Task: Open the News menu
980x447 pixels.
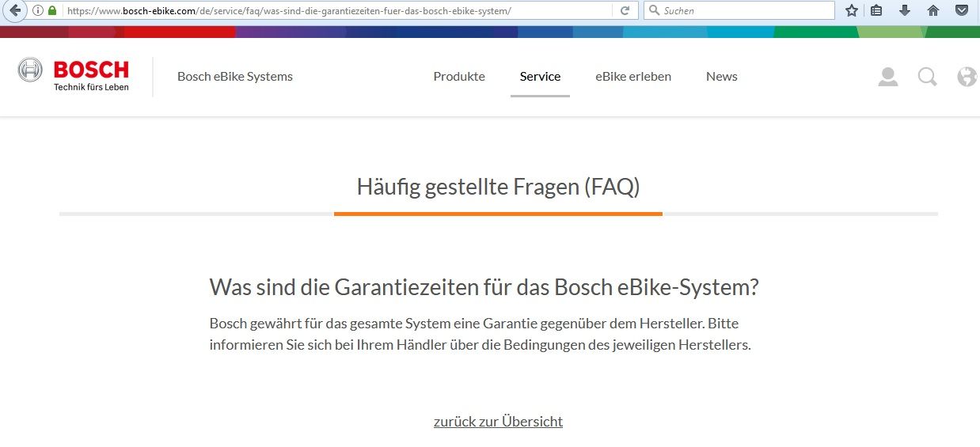Action: coord(722,77)
